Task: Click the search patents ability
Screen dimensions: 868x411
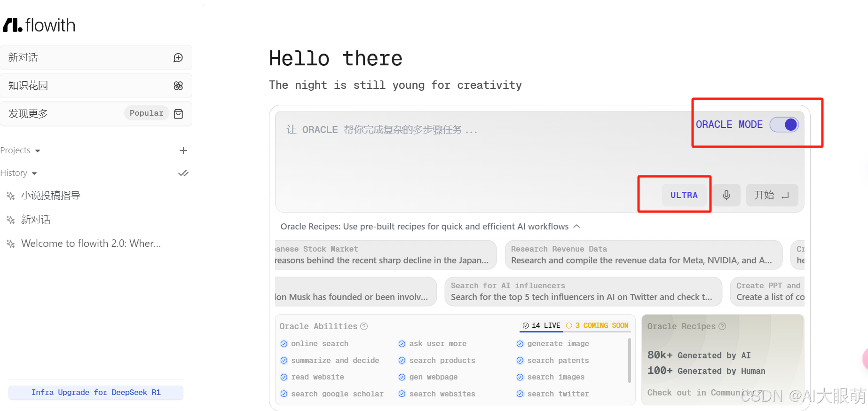Action: 552,361
